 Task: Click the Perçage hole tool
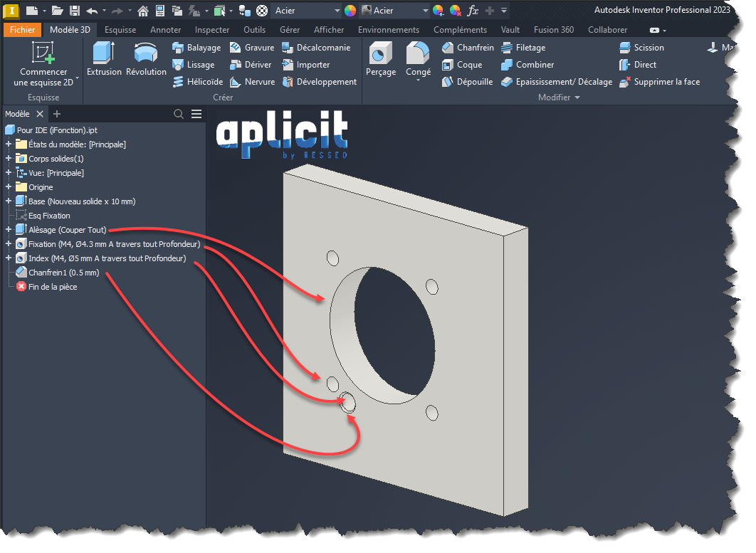pyautogui.click(x=381, y=58)
